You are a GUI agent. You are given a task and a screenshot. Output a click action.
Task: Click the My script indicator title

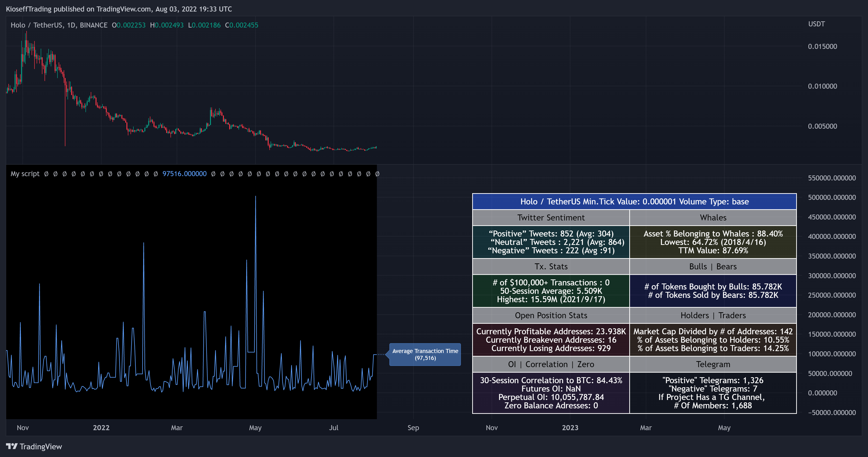25,174
